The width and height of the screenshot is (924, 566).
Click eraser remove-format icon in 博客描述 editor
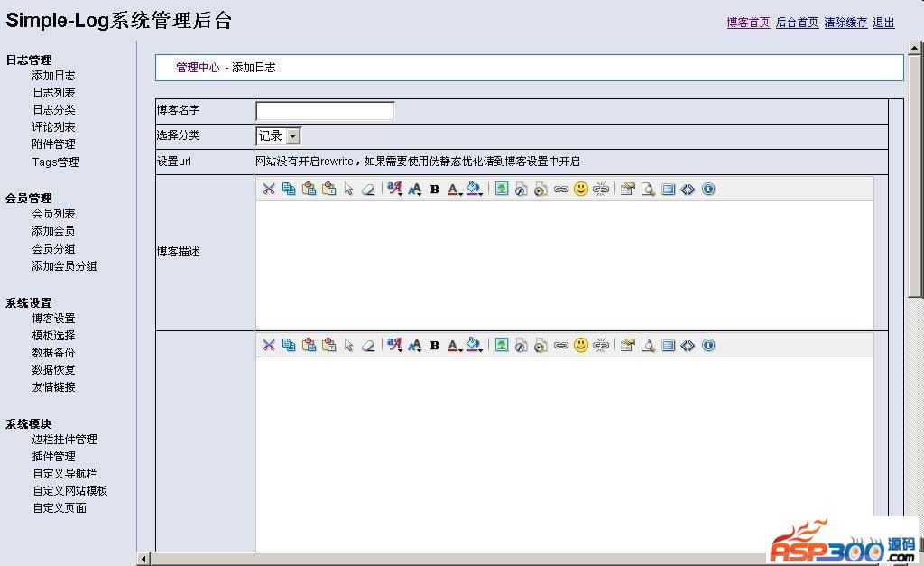coord(368,189)
